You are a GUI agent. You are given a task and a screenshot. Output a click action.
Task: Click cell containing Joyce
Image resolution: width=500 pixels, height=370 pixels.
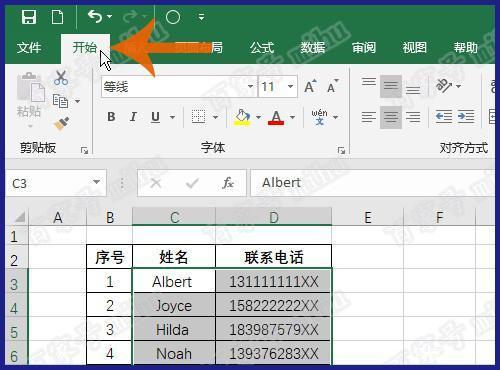pyautogui.click(x=174, y=306)
